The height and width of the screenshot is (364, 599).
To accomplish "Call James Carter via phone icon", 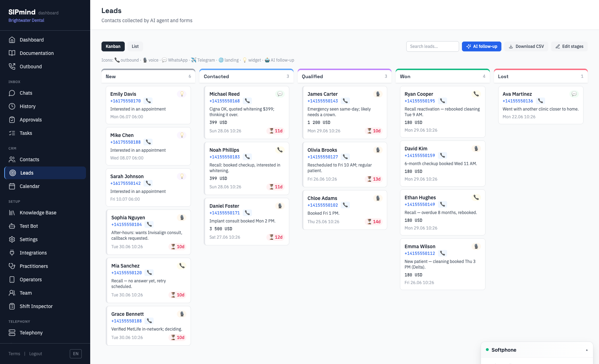I will [346, 101].
